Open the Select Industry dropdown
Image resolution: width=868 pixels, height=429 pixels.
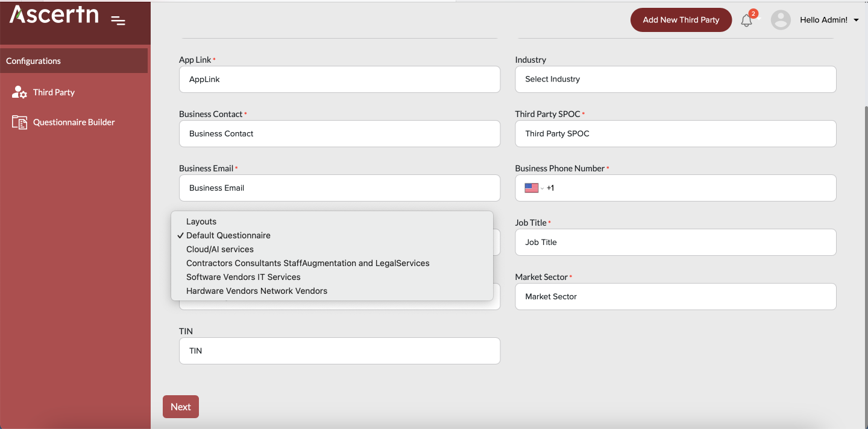[675, 79]
